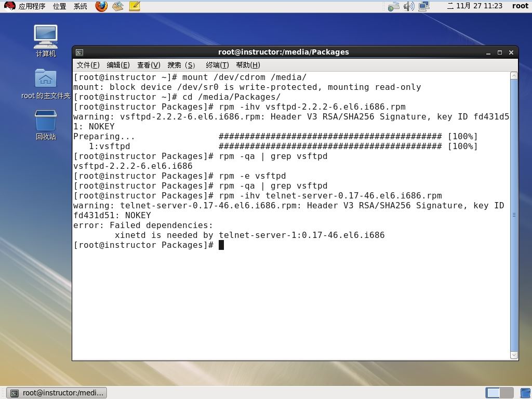This screenshot has height=399, width=532.
Task: Click the terminal scrollbar up arrow
Action: (x=514, y=76)
